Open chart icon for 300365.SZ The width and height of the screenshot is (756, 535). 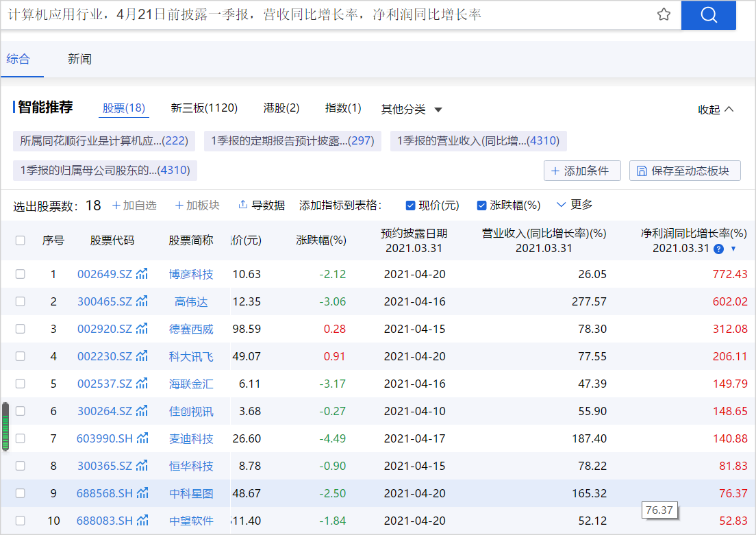point(142,466)
